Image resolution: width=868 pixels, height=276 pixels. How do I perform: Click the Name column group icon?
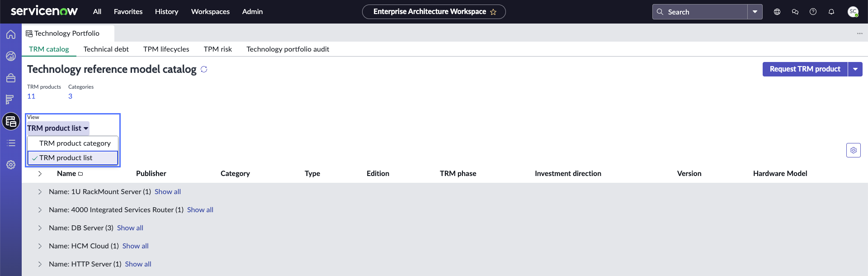pos(80,174)
